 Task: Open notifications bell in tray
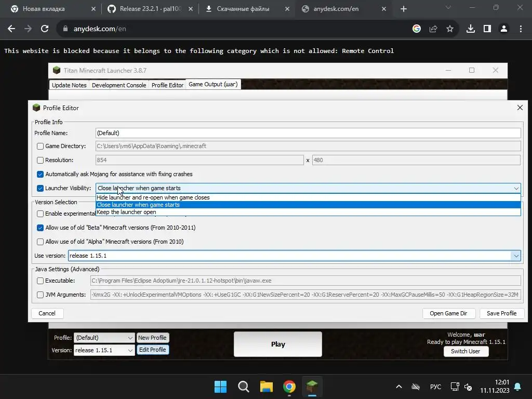[518, 387]
